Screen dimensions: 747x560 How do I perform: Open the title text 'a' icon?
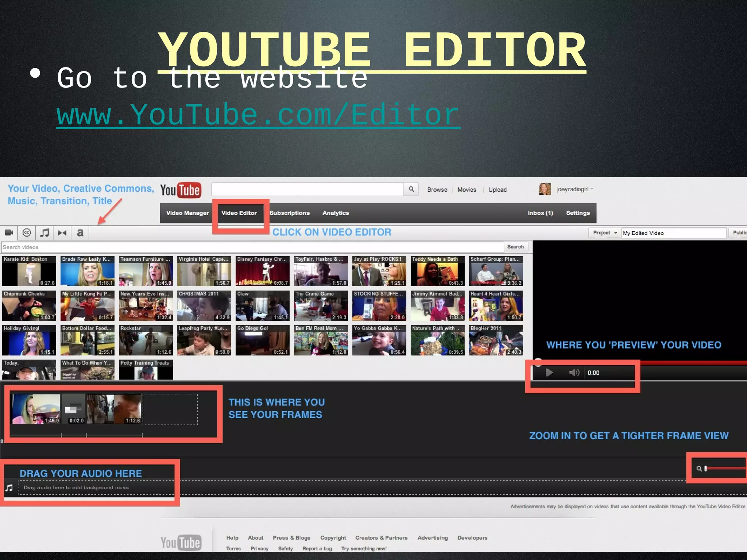pos(80,233)
